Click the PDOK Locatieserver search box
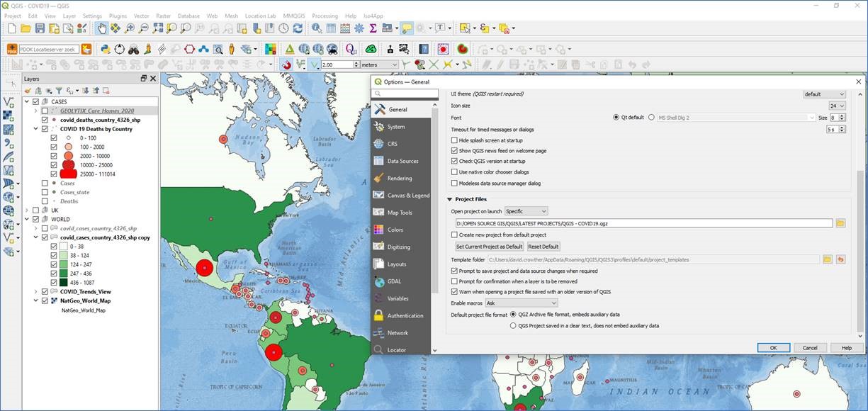868x411 pixels. tap(48, 49)
